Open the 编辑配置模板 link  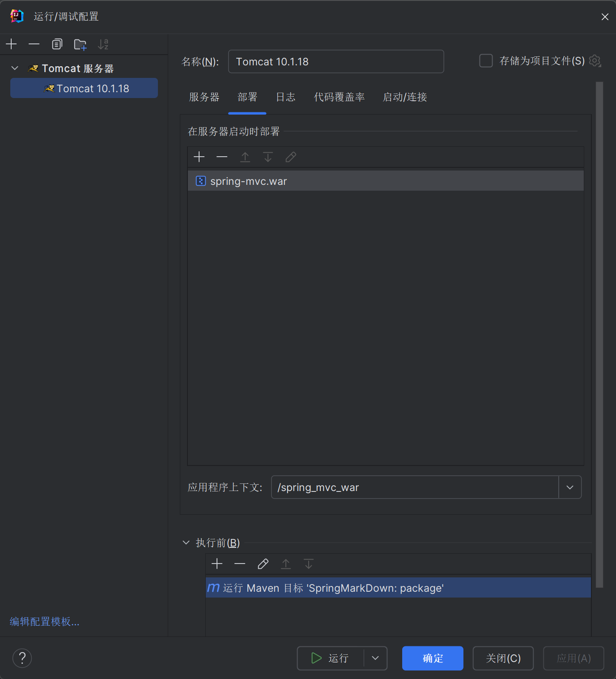(x=45, y=621)
